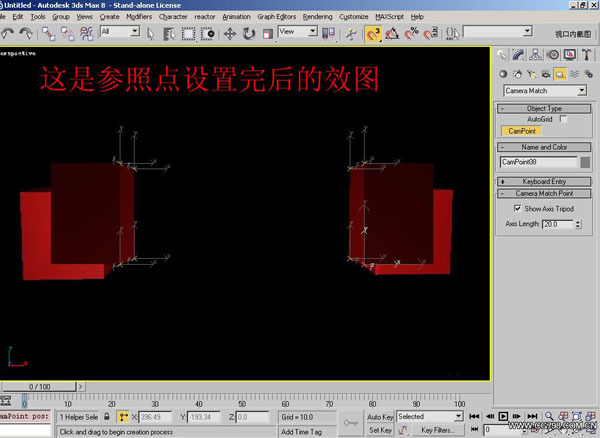
Task: Select the Space Warps category icon
Action: click(x=574, y=74)
